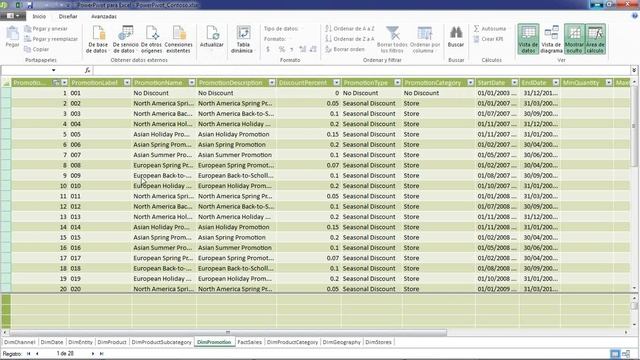This screenshot has height=360, width=640.
Task: Click Crear KPI
Action: click(488, 39)
